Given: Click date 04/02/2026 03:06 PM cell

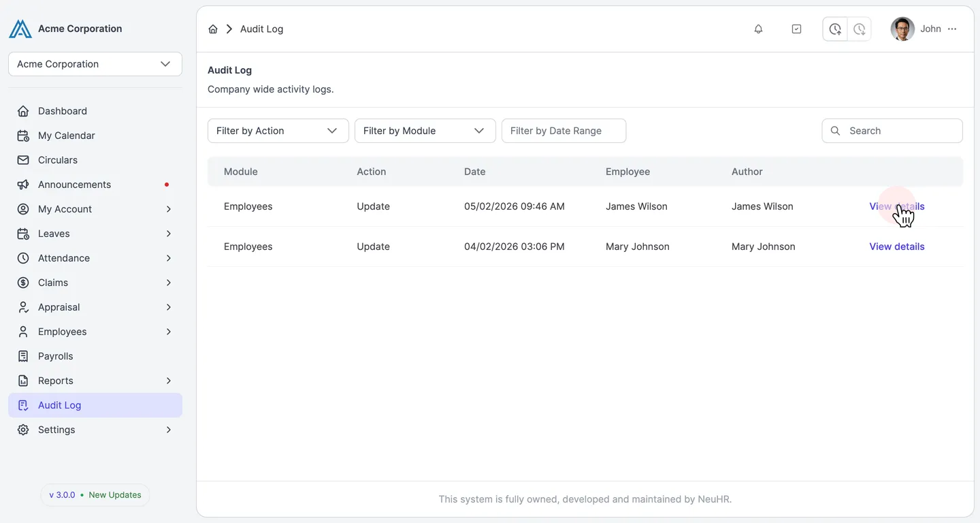Looking at the screenshot, I should tap(514, 247).
